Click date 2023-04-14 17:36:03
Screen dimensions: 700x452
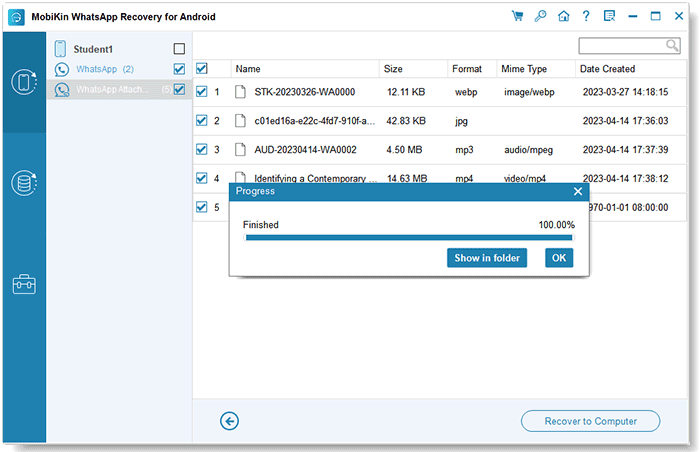point(625,121)
